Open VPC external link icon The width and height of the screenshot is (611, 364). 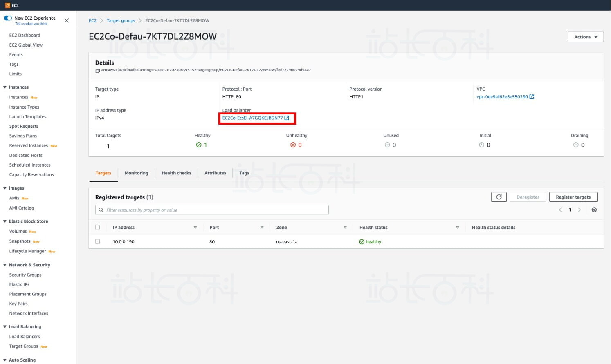coord(532,97)
